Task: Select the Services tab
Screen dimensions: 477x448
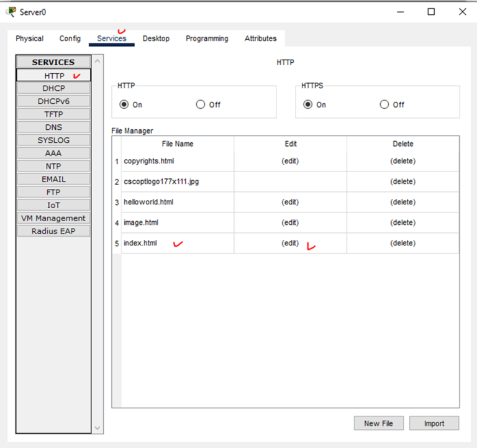Action: 112,39
